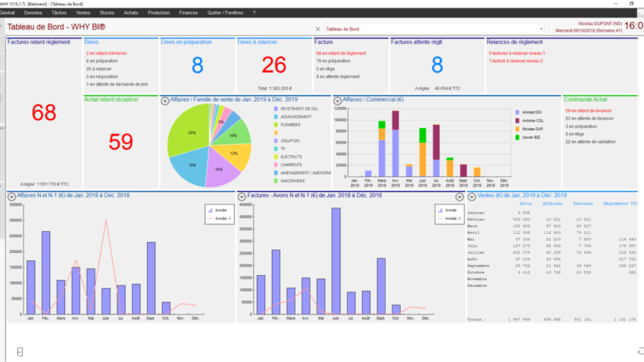644x362 pixels.
Task: Click the 'Factures' column header in Ventes table
Action: (583, 204)
